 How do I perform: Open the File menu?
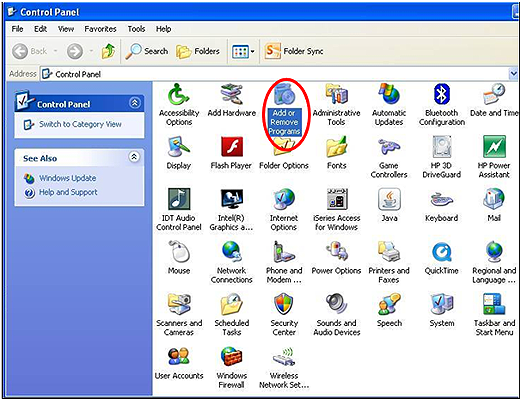(17, 29)
